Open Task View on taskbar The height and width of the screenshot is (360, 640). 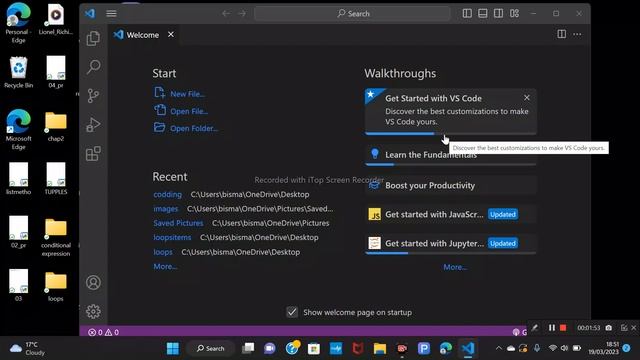tap(248, 348)
